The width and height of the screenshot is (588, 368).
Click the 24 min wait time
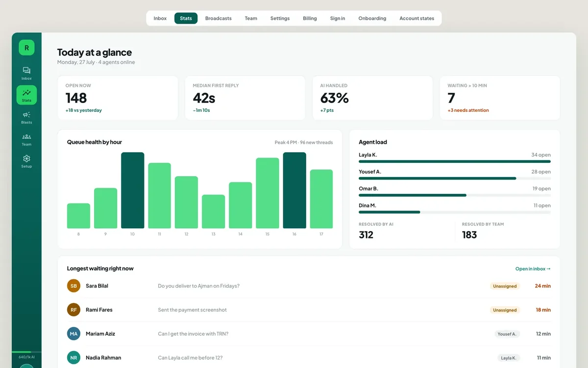click(x=543, y=286)
